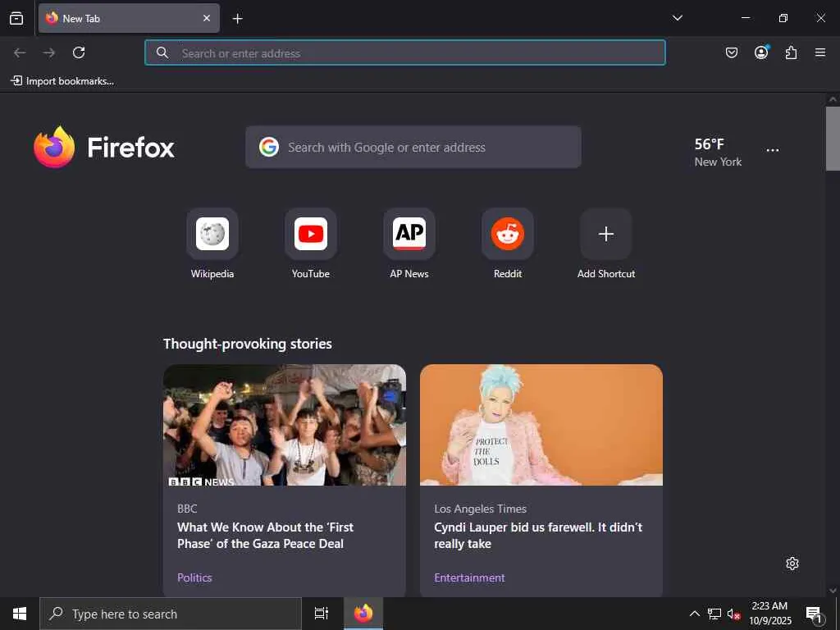This screenshot has height=630, width=840.
Task: Click the muted volume icon in tray
Action: coord(733,614)
